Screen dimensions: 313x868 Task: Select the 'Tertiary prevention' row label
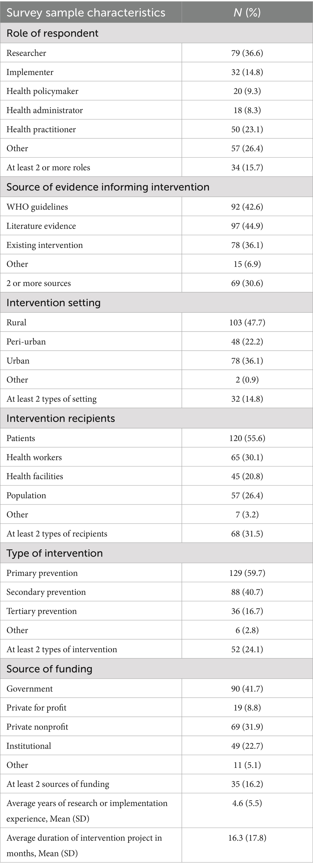[x=41, y=611]
